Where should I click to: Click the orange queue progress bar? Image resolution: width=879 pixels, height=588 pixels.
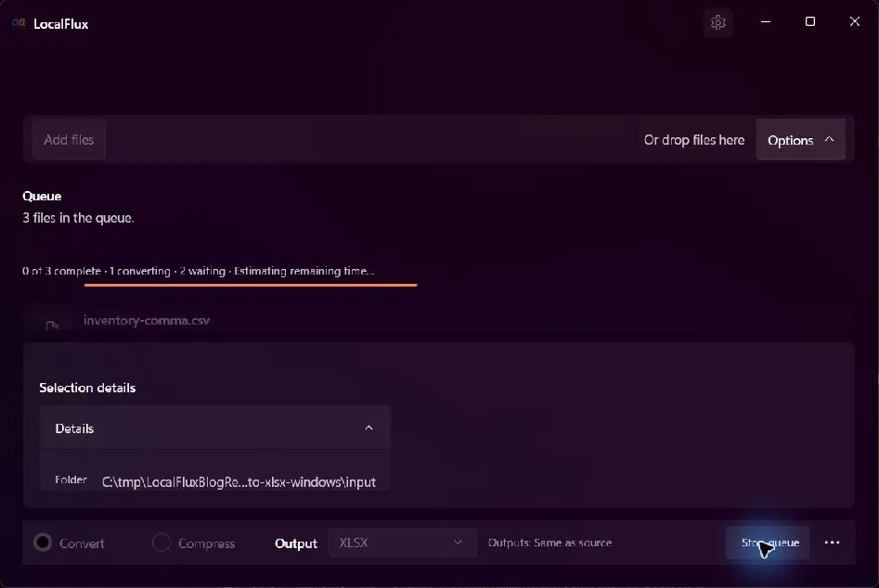pyautogui.click(x=251, y=285)
